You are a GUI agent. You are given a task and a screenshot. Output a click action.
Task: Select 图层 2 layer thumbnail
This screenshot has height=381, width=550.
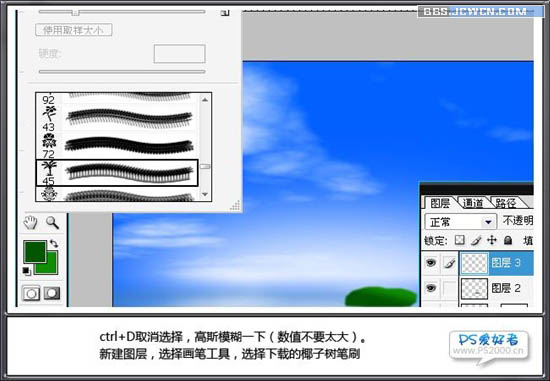[474, 288]
